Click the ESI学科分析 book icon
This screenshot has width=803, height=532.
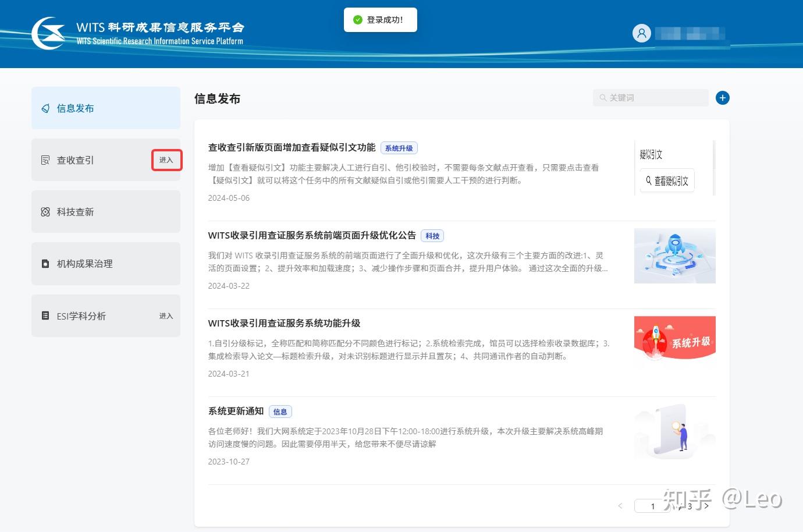(x=45, y=315)
